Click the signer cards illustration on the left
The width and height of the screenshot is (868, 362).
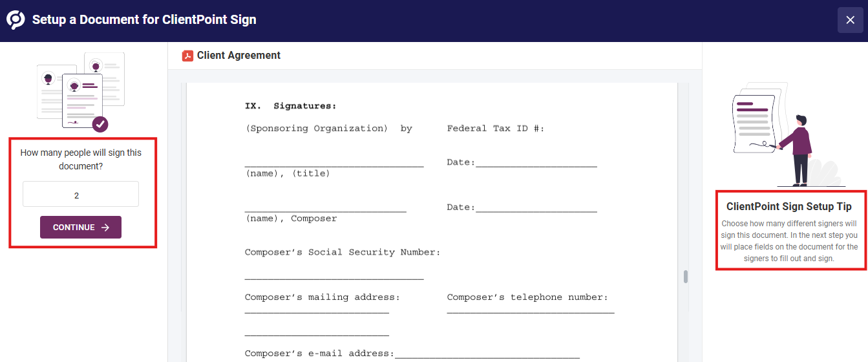pos(81,92)
